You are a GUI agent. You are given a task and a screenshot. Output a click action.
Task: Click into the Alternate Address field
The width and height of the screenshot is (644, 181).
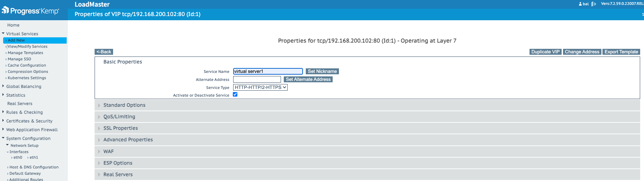[x=257, y=80]
